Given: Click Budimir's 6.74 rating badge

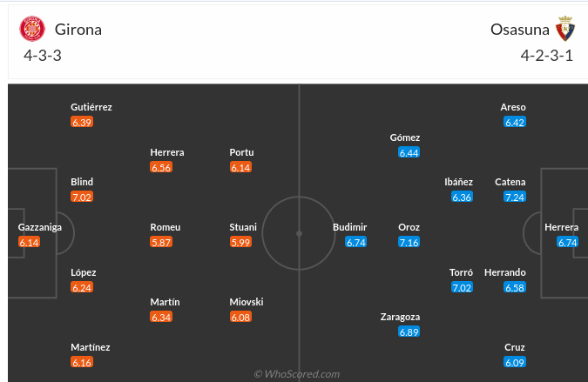Looking at the screenshot, I should coord(355,243).
